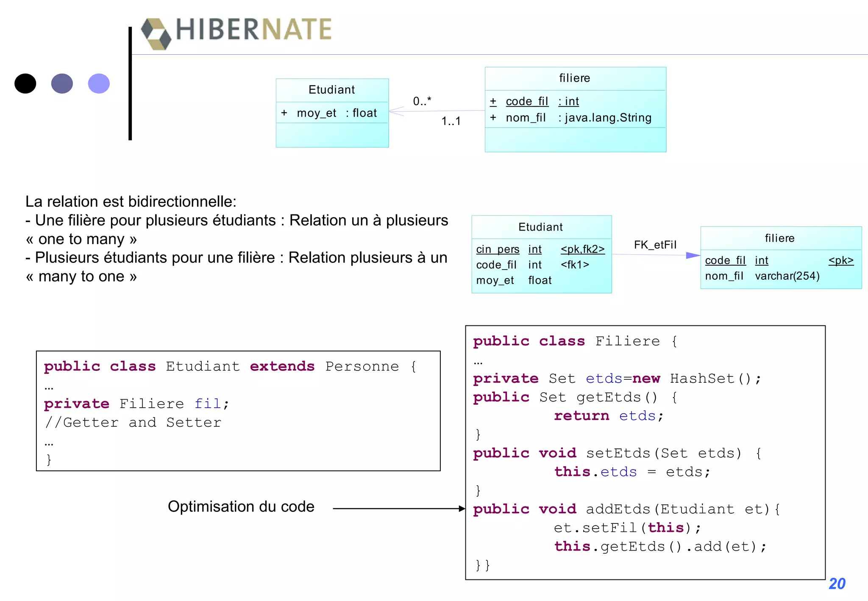Click the light purple circle
Image resolution: width=868 pixels, height=601 pixels.
point(99,83)
